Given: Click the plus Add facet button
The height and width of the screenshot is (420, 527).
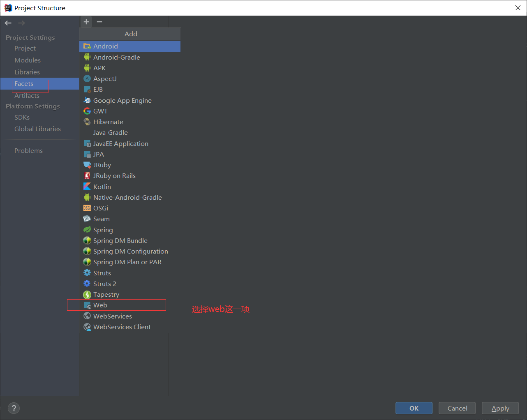Looking at the screenshot, I should tap(86, 22).
